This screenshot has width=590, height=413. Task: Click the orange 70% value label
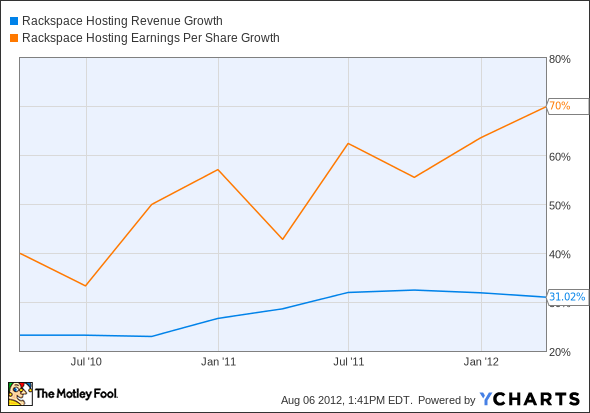click(x=567, y=106)
